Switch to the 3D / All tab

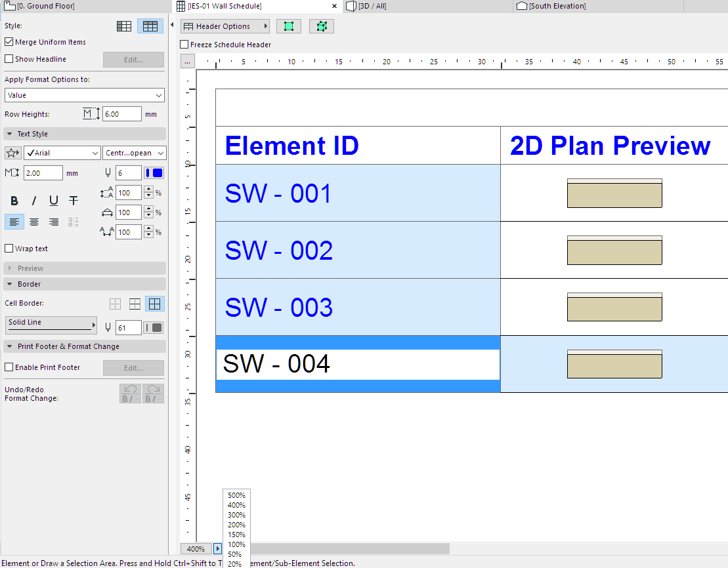(x=429, y=6)
